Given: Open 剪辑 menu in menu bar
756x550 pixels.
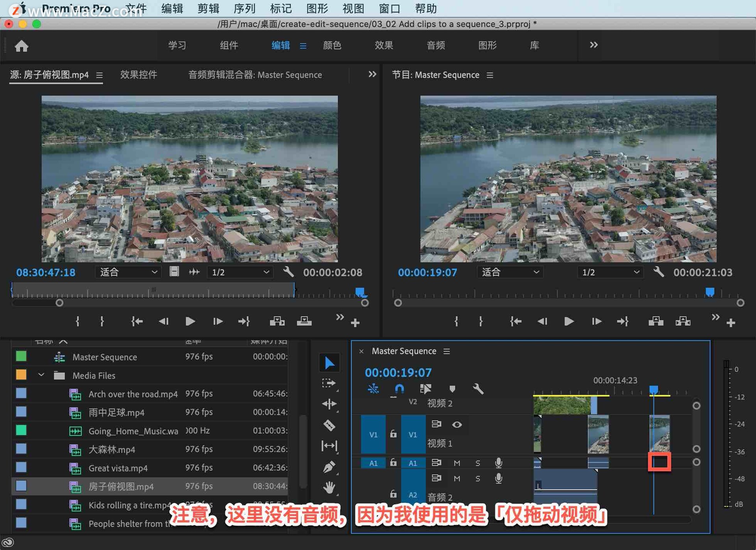Looking at the screenshot, I should point(208,8).
